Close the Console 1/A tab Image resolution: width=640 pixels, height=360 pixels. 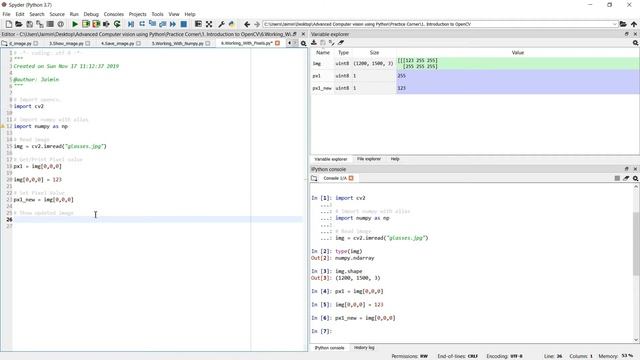351,178
